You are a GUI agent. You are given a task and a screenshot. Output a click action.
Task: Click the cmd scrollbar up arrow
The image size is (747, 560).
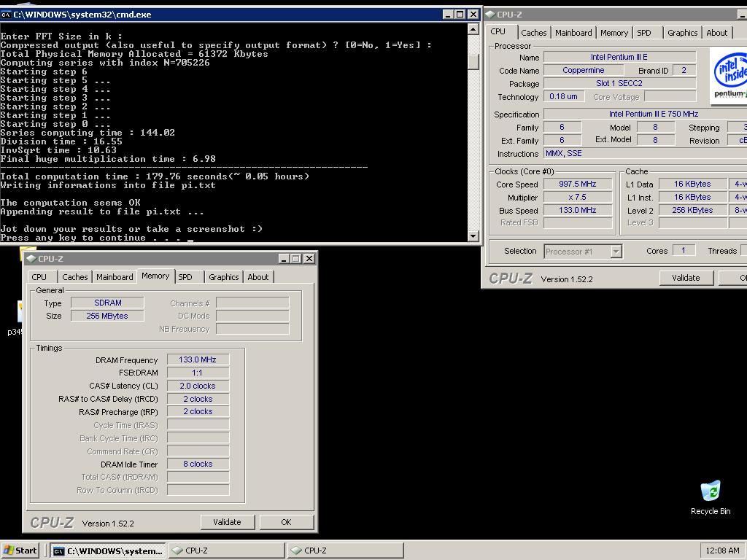point(473,29)
